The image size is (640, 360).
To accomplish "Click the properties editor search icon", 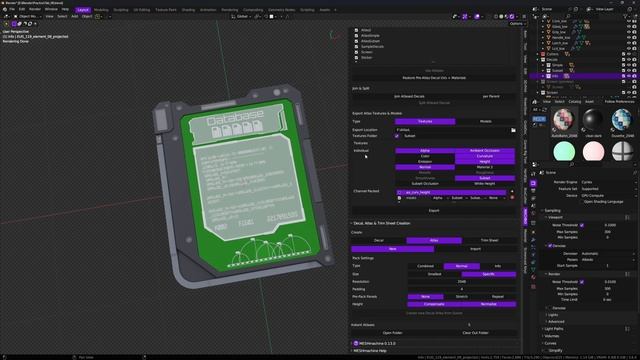I will point(571,164).
